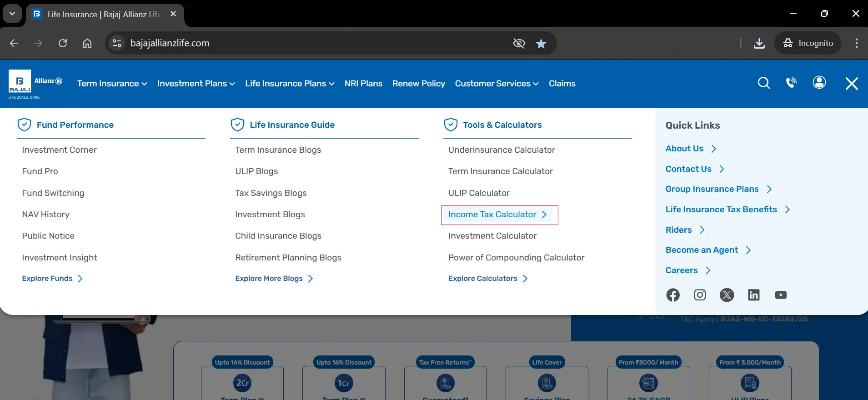This screenshot has width=868, height=400.
Task: Expand the Life Insurance Plans menu
Action: pos(290,84)
